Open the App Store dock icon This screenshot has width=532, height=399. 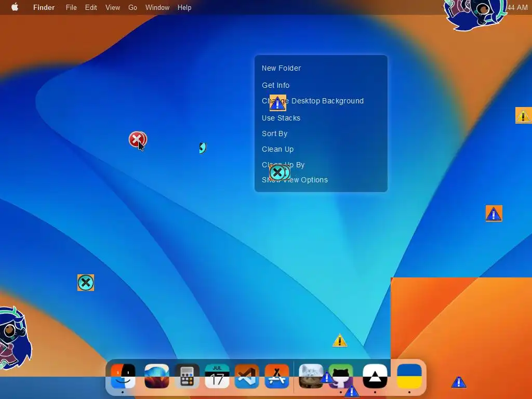click(x=277, y=376)
